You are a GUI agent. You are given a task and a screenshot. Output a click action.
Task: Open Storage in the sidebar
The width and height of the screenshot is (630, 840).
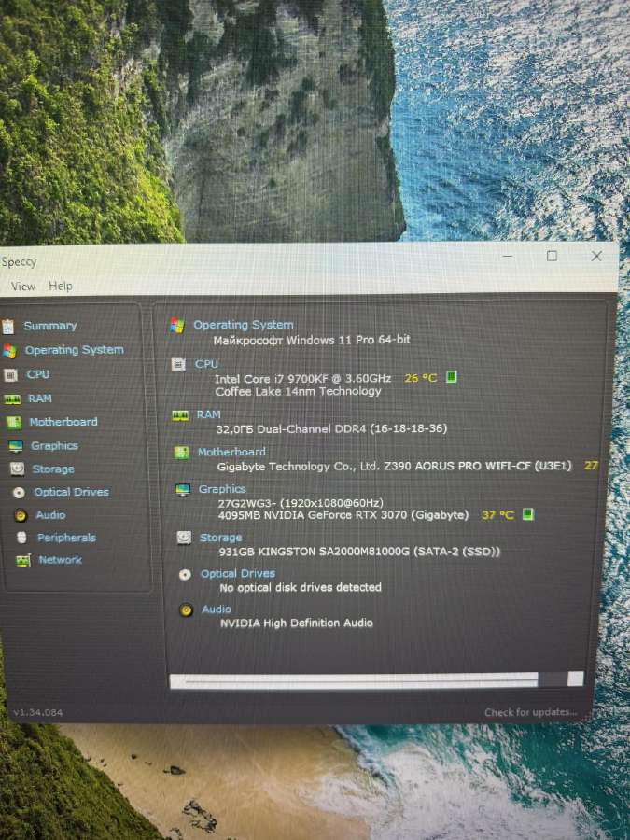tap(53, 469)
